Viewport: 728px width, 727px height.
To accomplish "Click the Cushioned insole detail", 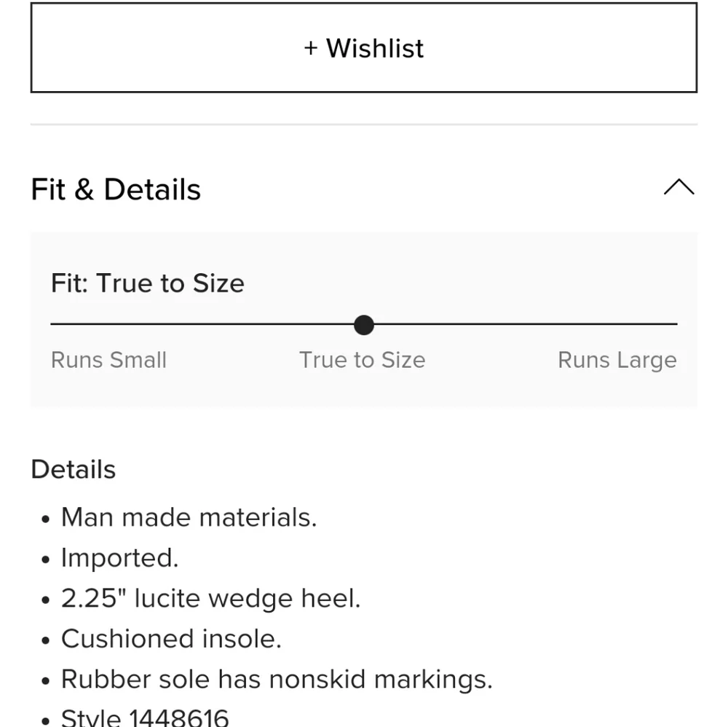I will coord(171,638).
